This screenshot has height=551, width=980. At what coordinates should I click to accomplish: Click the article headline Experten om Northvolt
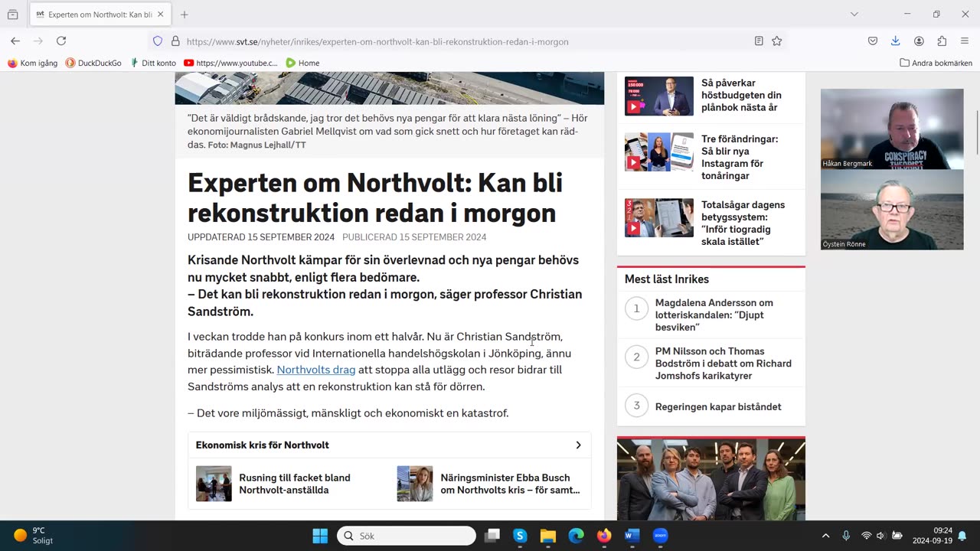pos(375,197)
